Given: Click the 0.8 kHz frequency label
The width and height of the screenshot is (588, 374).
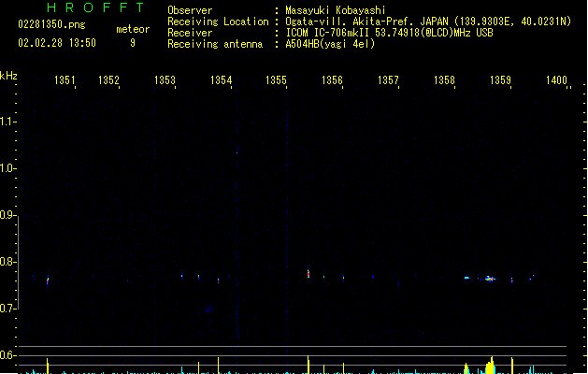Looking at the screenshot, I should click(x=7, y=262).
